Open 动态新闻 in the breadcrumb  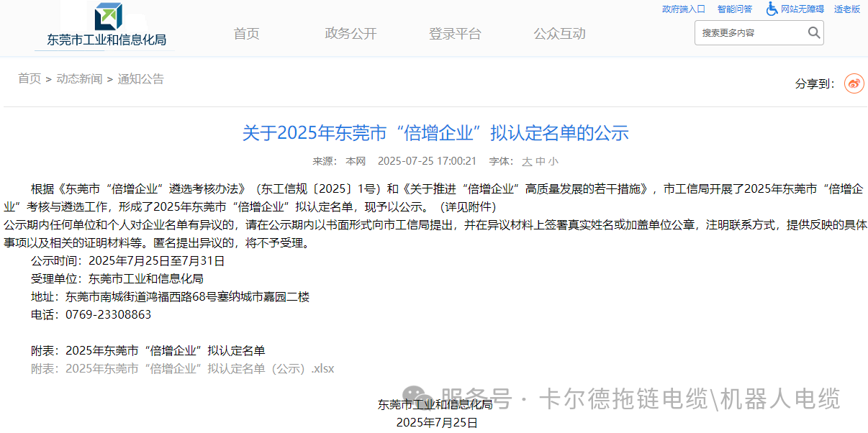(79, 79)
